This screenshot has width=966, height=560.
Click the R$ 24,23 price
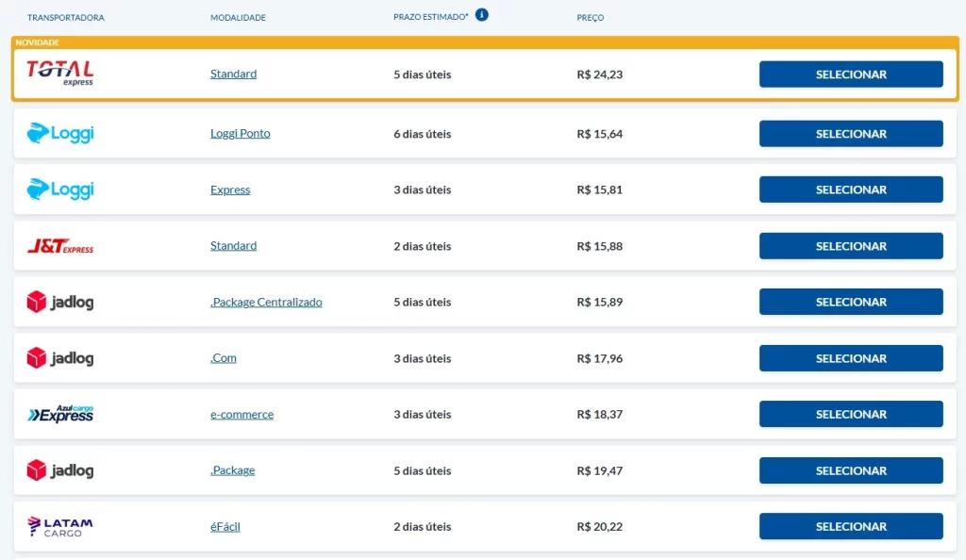click(x=599, y=74)
